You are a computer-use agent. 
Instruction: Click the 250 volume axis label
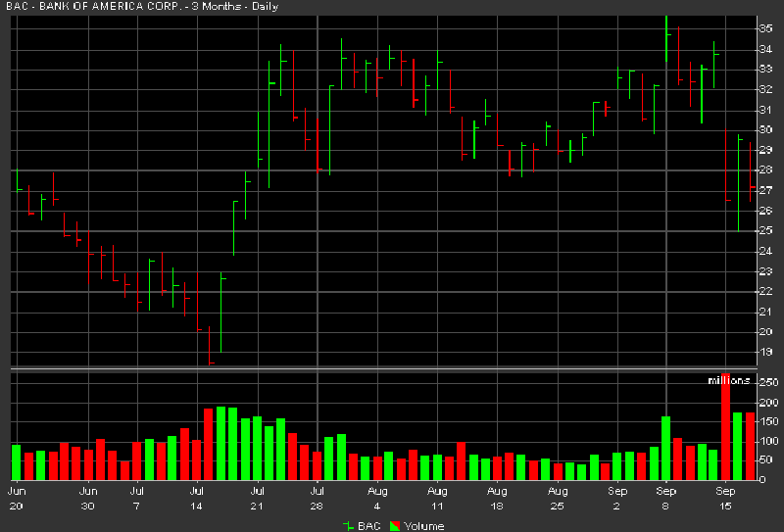pos(768,382)
